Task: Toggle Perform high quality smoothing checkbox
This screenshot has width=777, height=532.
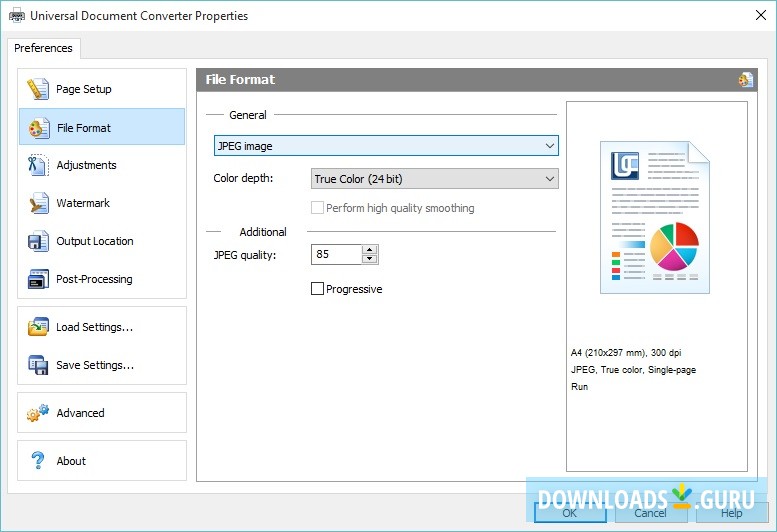Action: 317,208
